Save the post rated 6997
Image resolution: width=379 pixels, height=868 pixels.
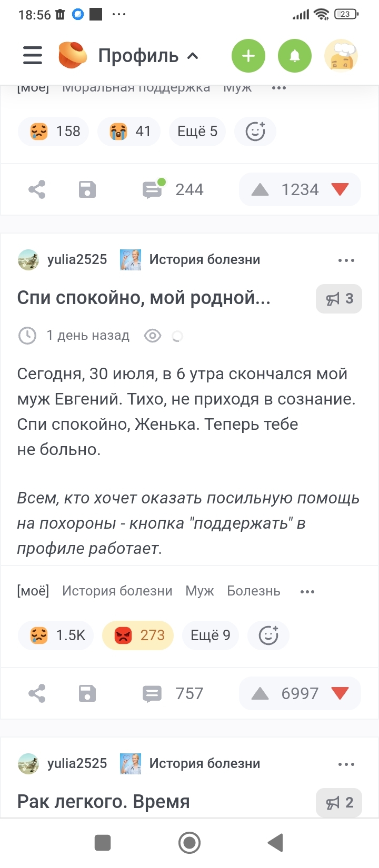87,693
